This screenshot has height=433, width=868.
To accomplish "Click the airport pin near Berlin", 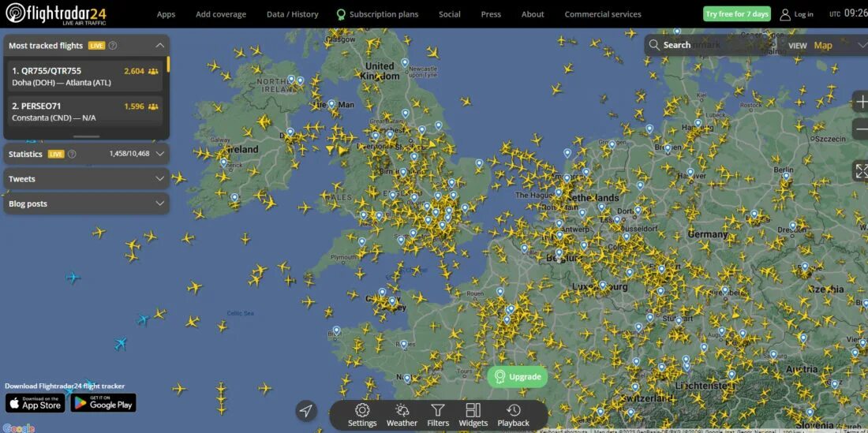I will [x=785, y=176].
